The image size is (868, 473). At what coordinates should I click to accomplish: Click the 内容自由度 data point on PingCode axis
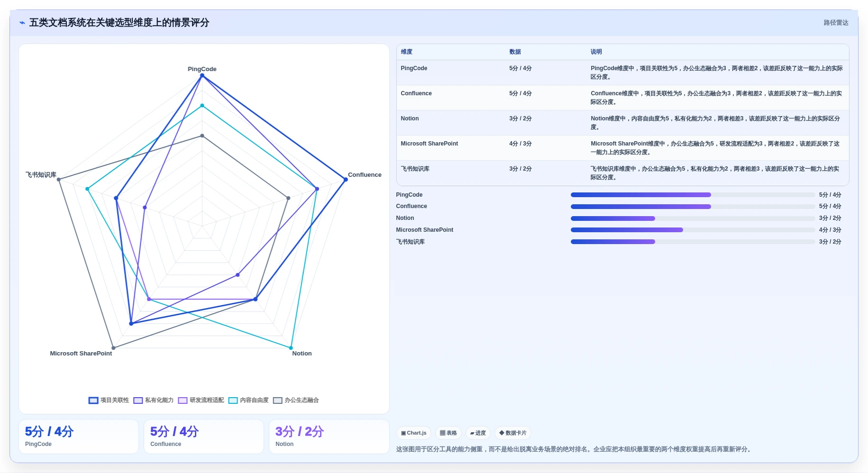(x=202, y=106)
